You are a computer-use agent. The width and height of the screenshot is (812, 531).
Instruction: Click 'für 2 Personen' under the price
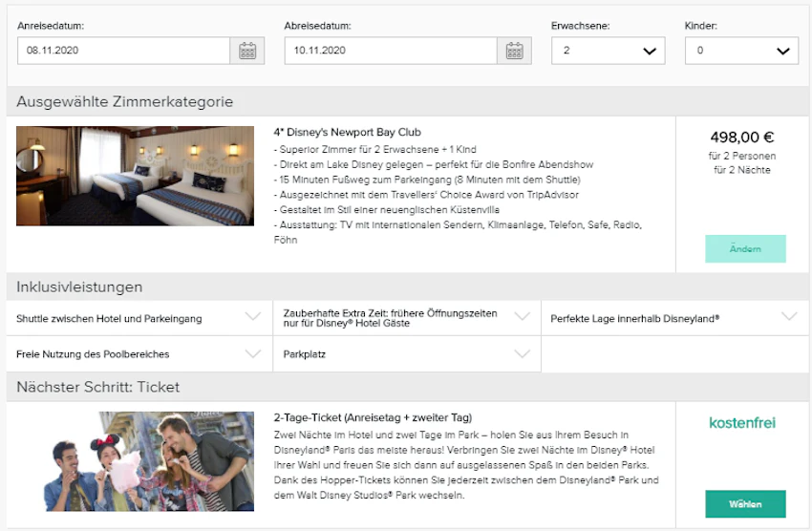(x=742, y=156)
